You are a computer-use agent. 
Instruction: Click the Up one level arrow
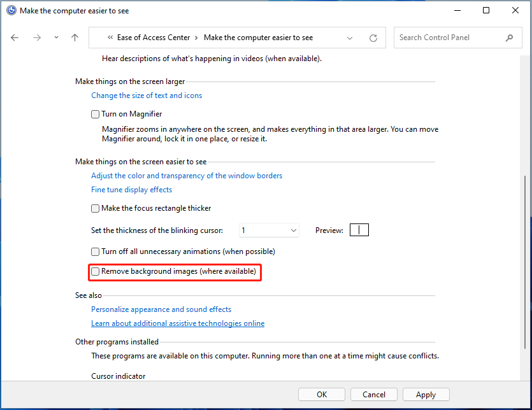pyautogui.click(x=75, y=38)
